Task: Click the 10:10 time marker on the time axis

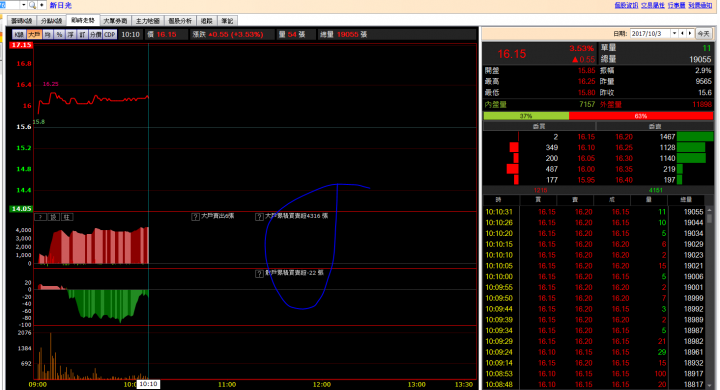Action: pos(148,384)
